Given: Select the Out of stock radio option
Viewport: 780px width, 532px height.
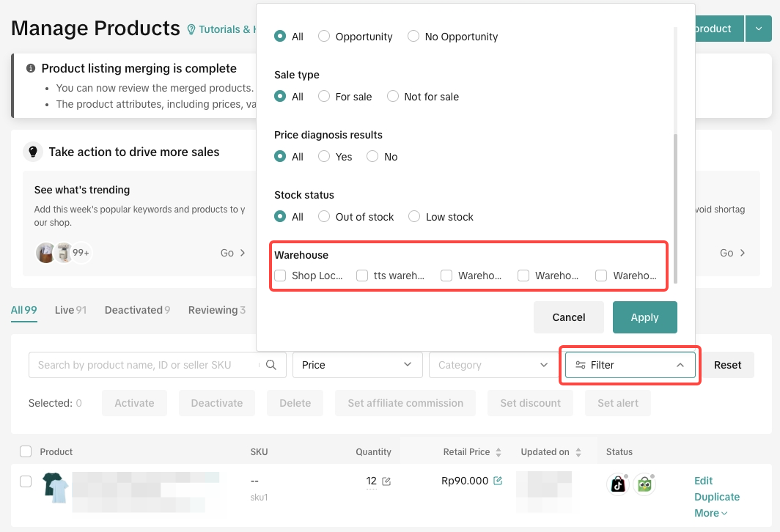Looking at the screenshot, I should point(324,217).
